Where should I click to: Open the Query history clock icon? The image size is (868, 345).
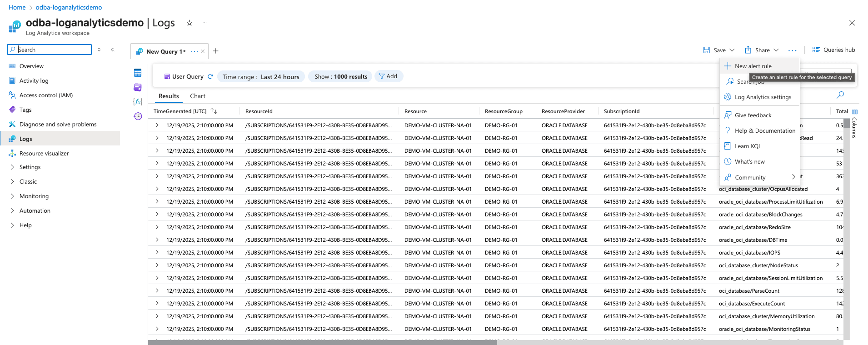click(x=138, y=116)
